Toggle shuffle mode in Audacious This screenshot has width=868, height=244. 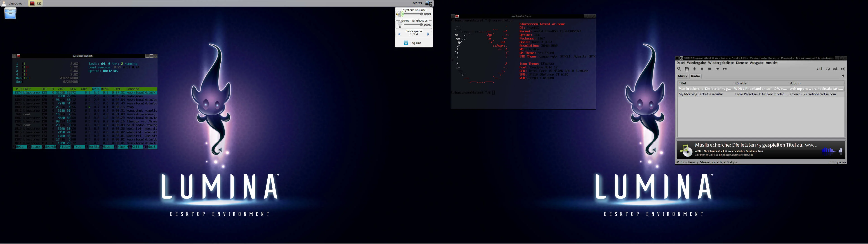point(835,69)
